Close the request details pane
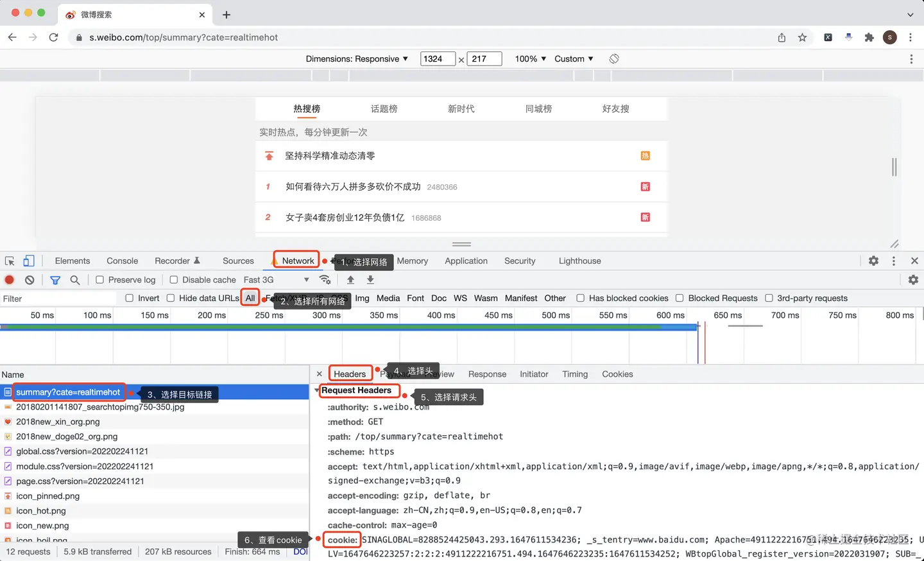 [320, 374]
